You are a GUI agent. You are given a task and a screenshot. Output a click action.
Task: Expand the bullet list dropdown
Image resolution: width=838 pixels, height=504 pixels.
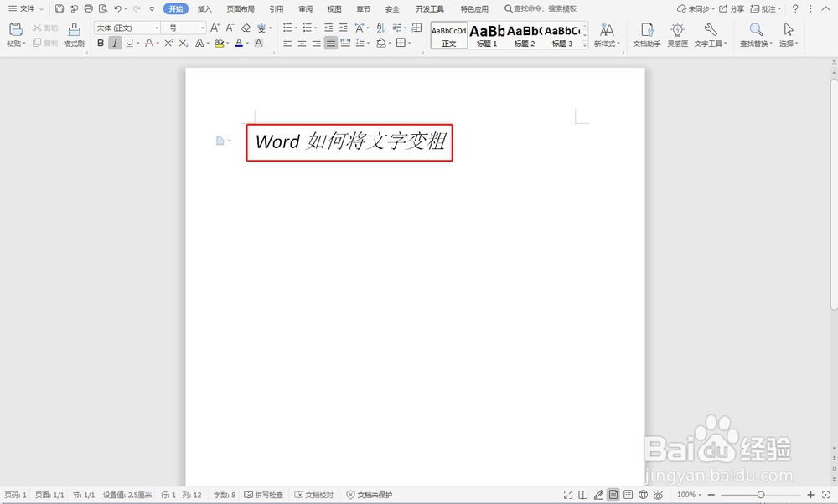tap(296, 28)
